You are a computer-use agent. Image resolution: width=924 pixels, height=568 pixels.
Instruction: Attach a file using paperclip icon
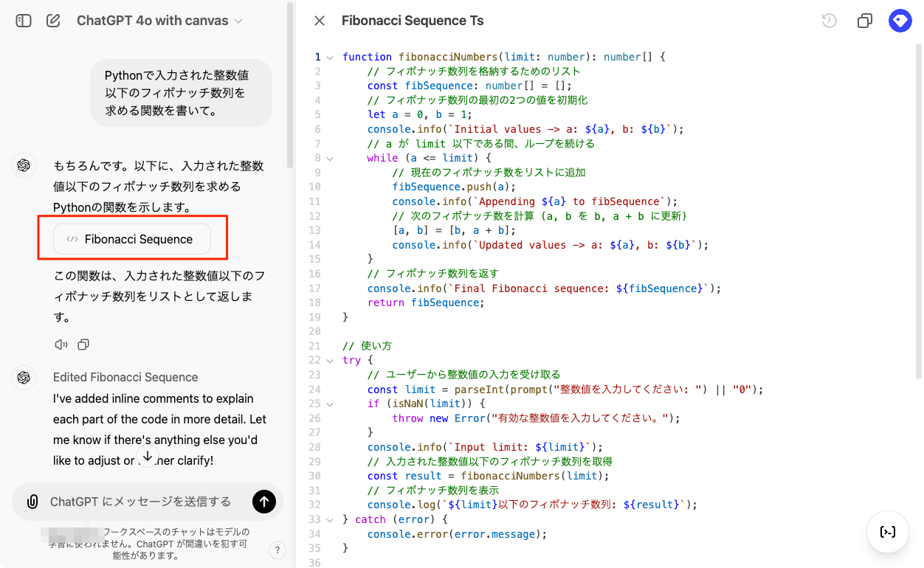pos(32,502)
